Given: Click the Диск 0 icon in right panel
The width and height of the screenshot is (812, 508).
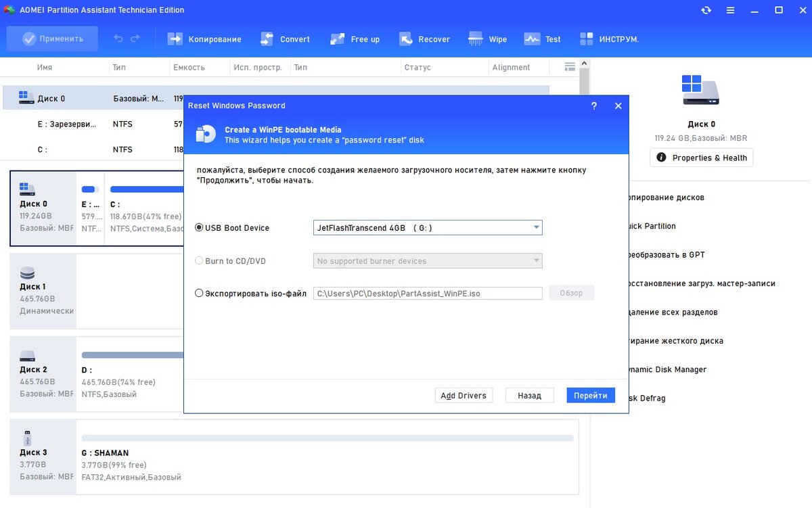Looking at the screenshot, I should pos(701,90).
